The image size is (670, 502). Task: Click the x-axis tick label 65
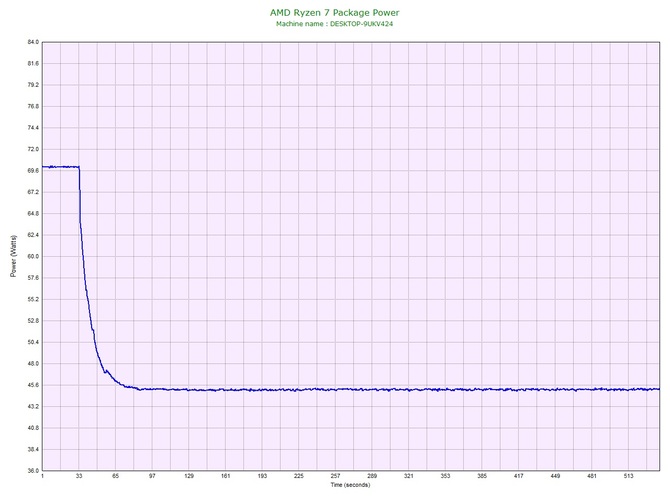click(115, 476)
